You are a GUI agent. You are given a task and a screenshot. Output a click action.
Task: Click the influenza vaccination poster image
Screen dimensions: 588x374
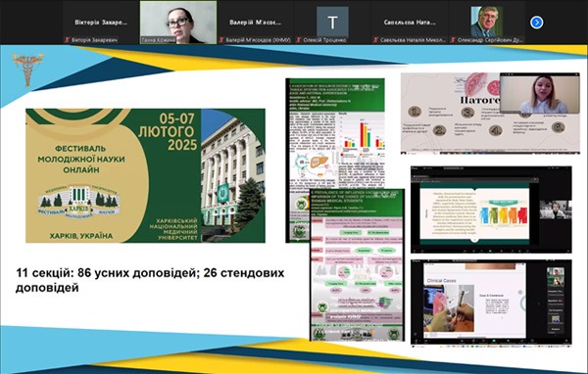(x=357, y=265)
